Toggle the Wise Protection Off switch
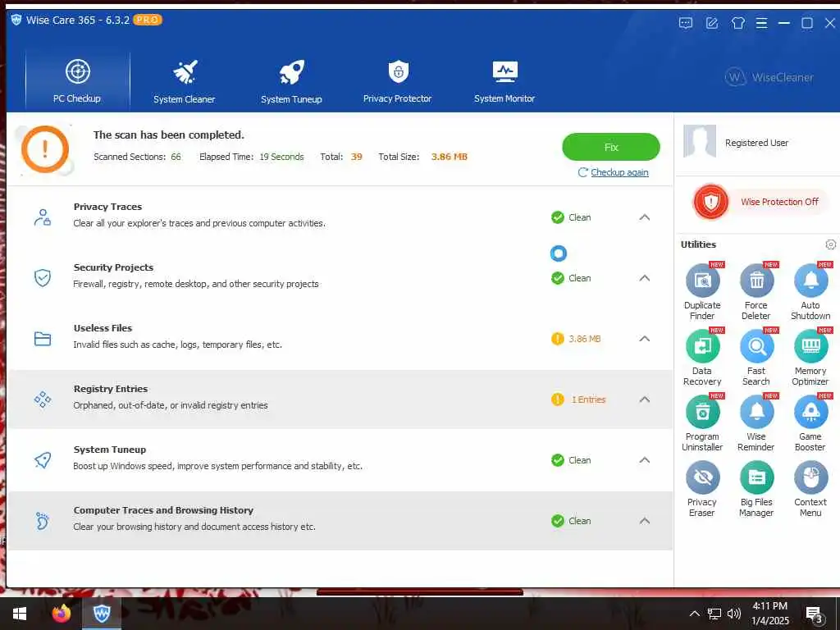Image resolution: width=840 pixels, height=630 pixels. click(x=779, y=202)
